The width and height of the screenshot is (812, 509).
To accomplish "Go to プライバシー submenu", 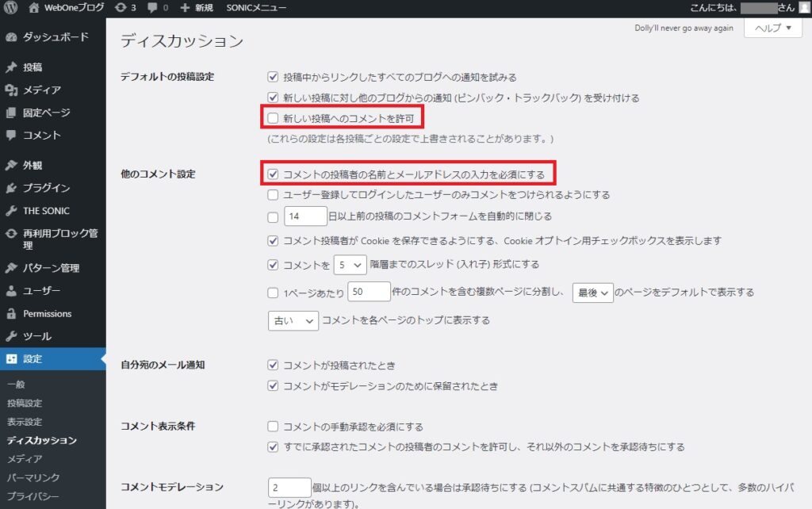I will point(33,496).
